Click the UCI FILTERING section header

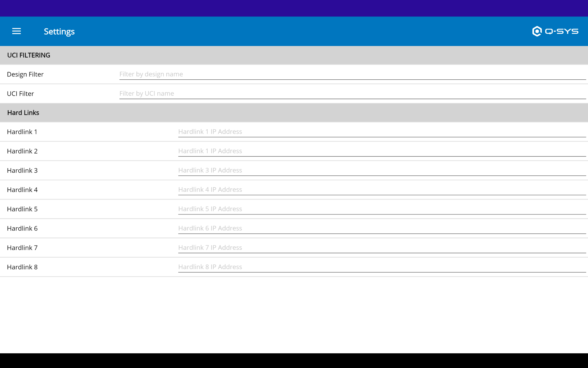click(29, 55)
